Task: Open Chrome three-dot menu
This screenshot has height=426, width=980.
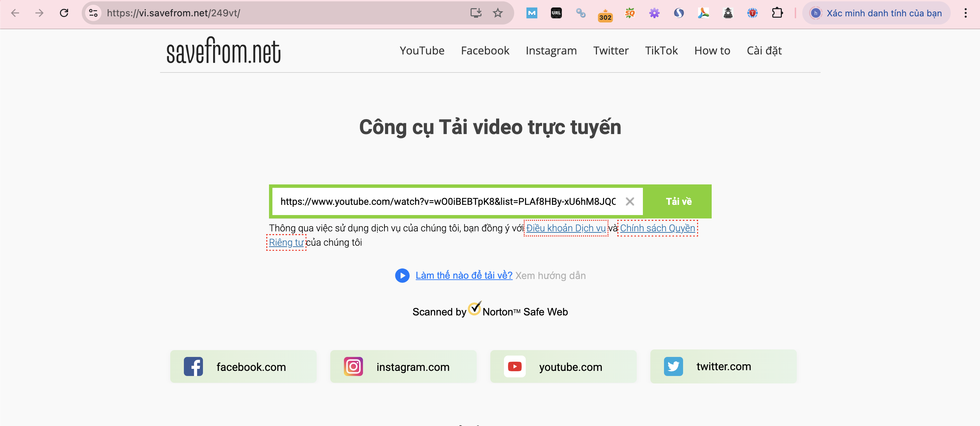Action: point(966,13)
